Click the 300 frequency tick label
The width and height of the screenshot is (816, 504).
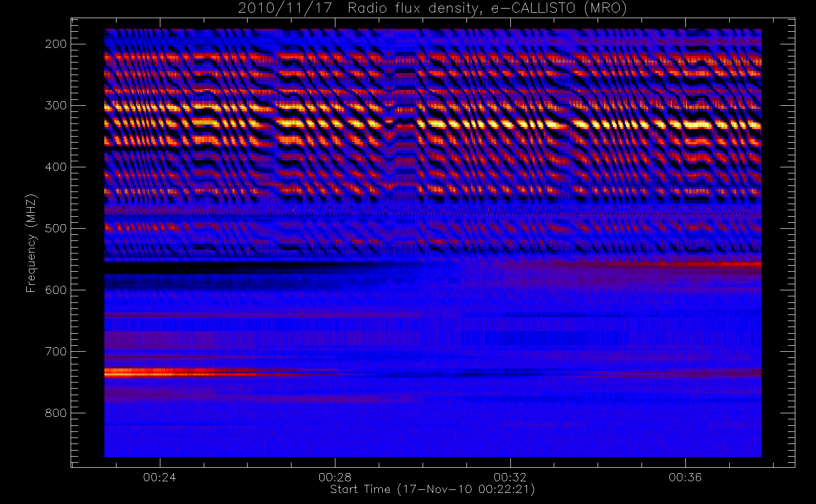(x=56, y=105)
